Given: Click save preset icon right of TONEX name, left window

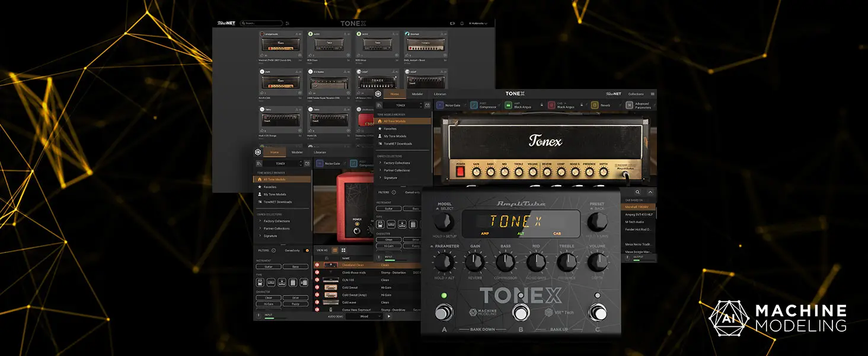Looking at the screenshot, I should click(x=307, y=163).
